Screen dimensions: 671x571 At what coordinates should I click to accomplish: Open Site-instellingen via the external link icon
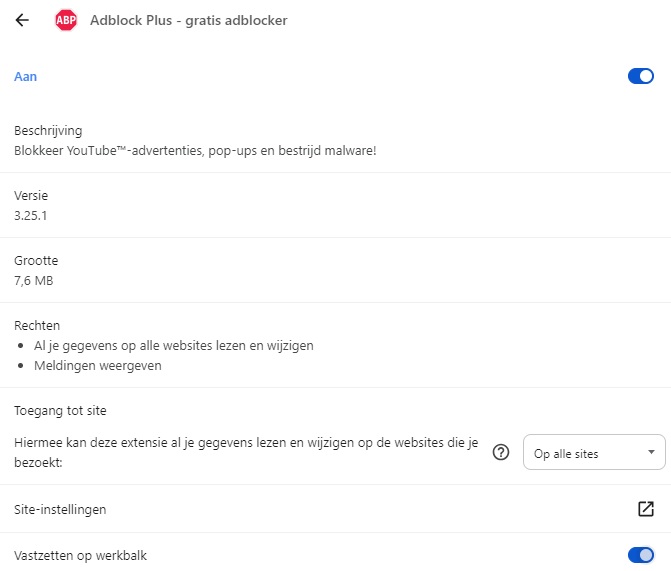[645, 509]
